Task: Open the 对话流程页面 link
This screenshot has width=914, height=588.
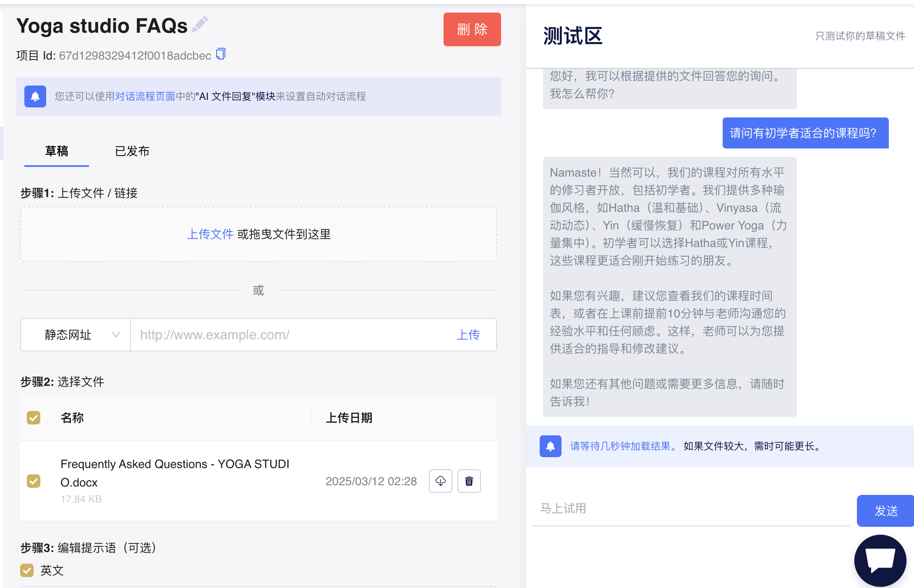Action: pos(145,96)
